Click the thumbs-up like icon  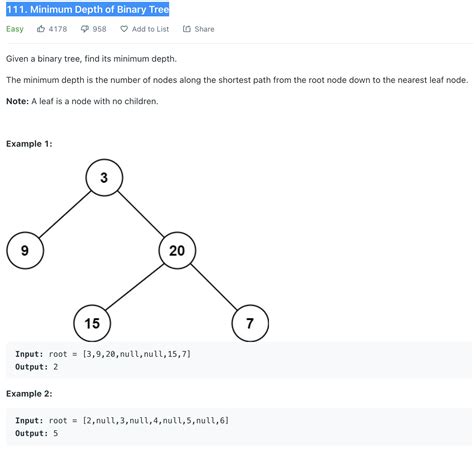[41, 29]
